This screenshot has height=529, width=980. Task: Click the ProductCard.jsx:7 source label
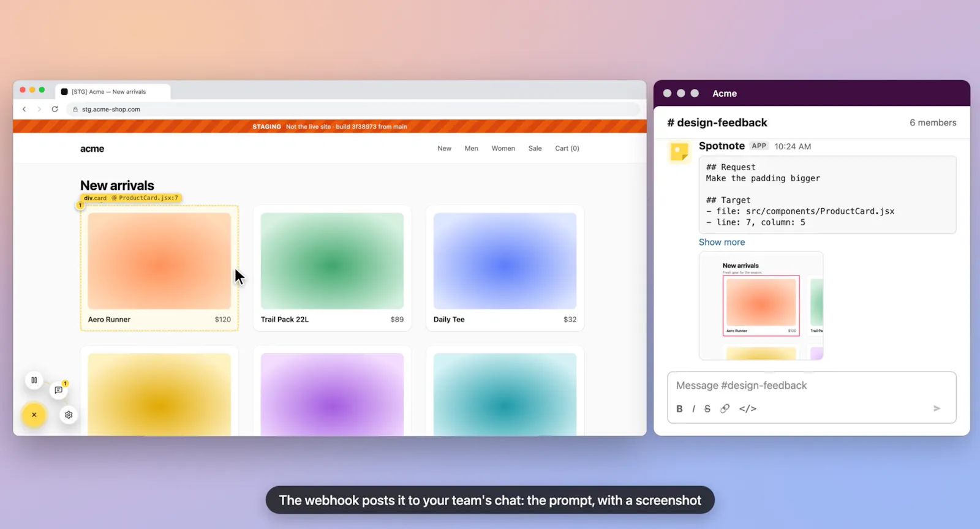[x=145, y=198]
